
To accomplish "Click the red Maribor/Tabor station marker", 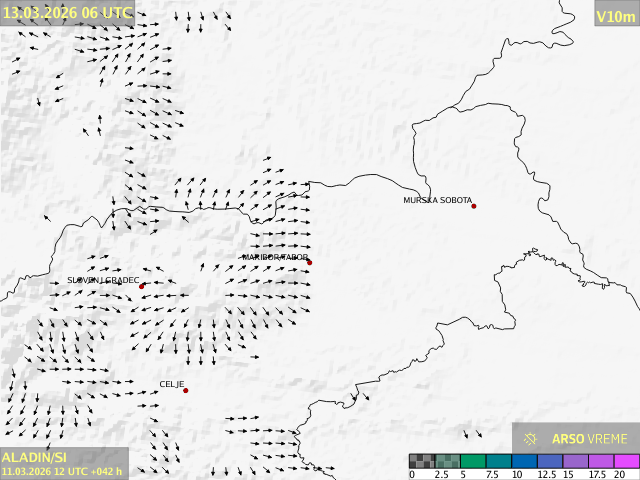I will 309,263.
